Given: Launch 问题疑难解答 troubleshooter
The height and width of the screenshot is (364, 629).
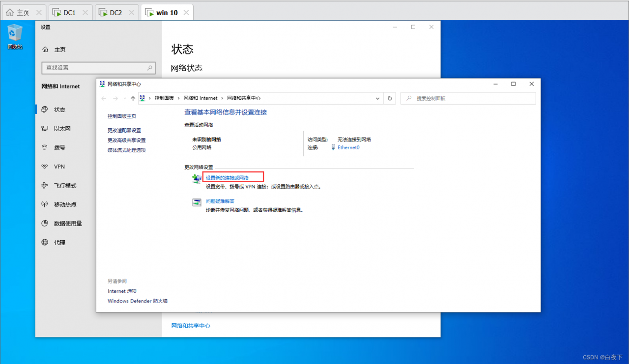Looking at the screenshot, I should click(x=220, y=201).
